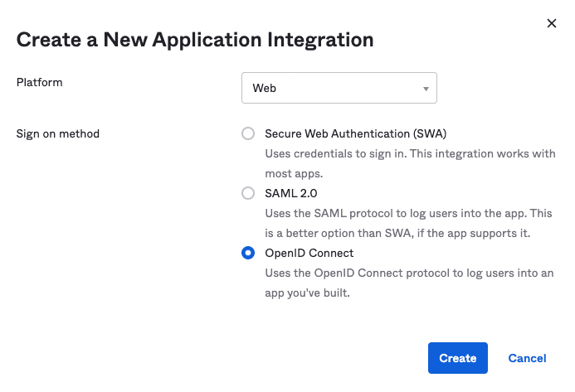Click the 'Uses credentials to sign in' description
This screenshot has height=392, width=575.
[x=410, y=154]
